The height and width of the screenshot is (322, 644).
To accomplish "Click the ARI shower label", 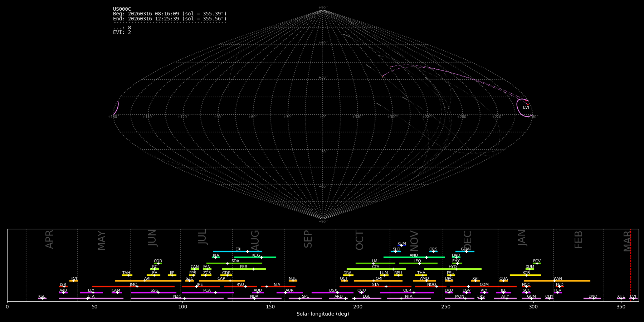I will (x=147, y=279).
